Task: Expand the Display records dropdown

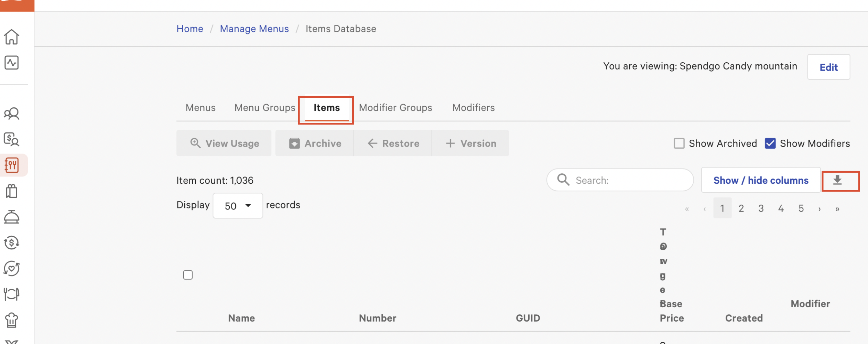Action: (x=238, y=206)
